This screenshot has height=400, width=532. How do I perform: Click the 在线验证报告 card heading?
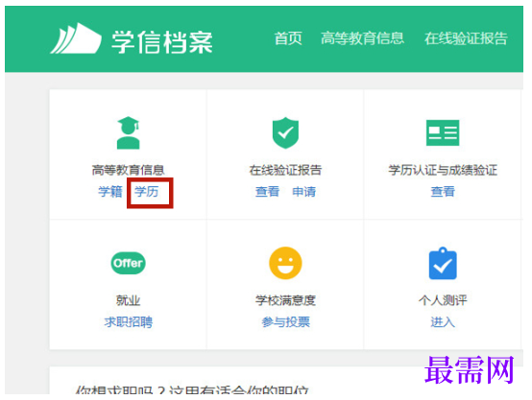(x=285, y=170)
